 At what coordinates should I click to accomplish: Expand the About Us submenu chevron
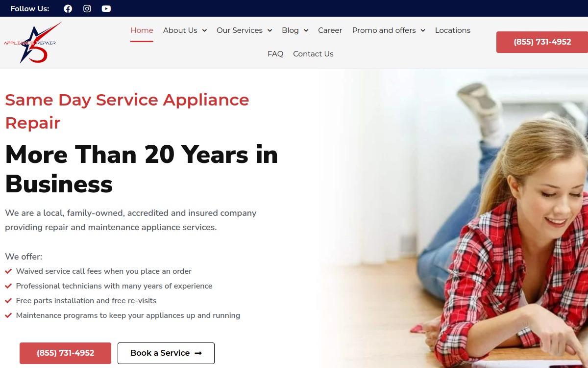[x=204, y=30]
